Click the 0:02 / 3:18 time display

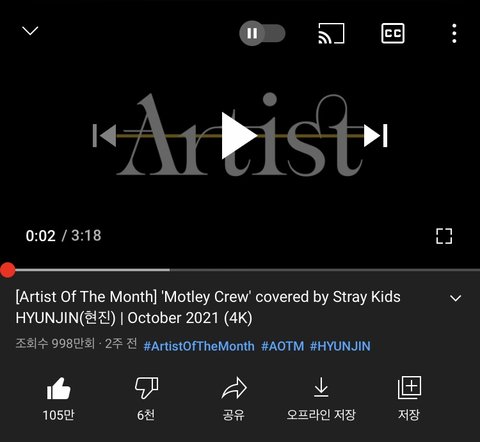[63, 236]
